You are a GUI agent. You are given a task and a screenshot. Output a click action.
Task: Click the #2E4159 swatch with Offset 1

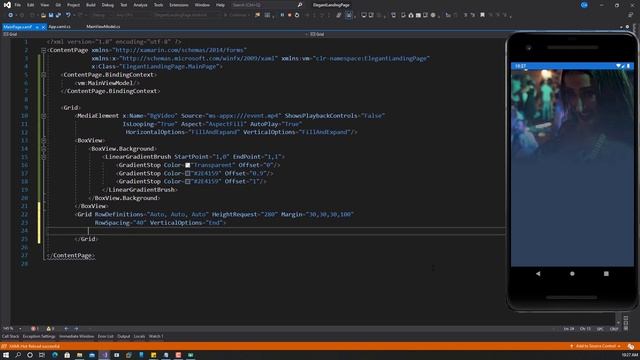[x=187, y=182]
